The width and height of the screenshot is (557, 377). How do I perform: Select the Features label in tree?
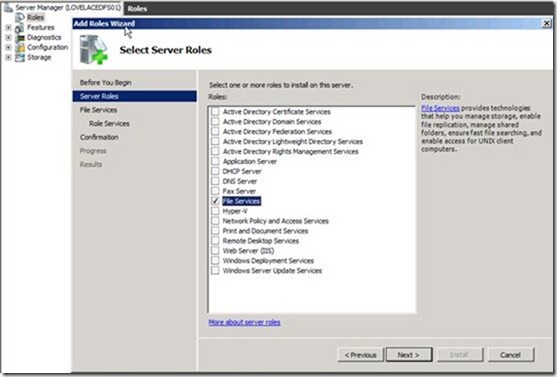click(40, 27)
